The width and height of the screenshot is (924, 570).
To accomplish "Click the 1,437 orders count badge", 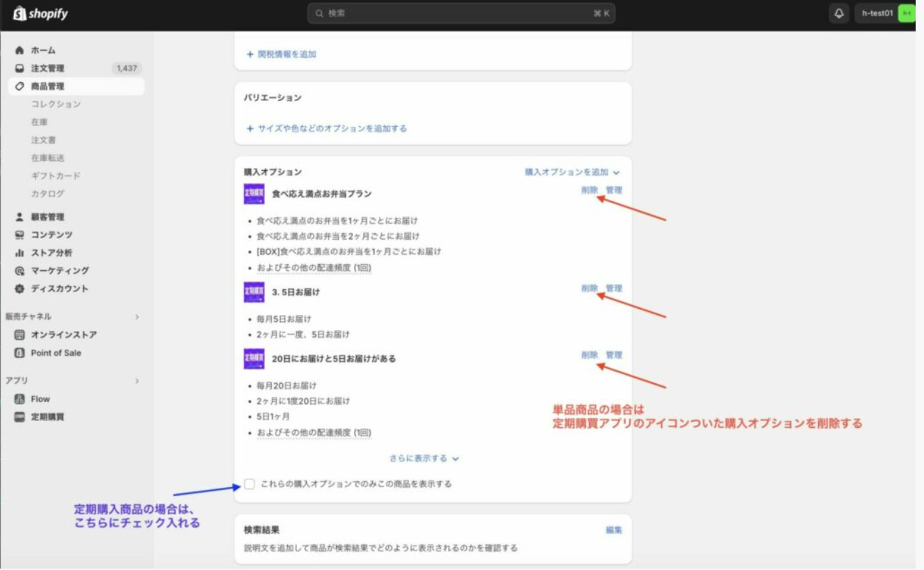I will coord(127,68).
